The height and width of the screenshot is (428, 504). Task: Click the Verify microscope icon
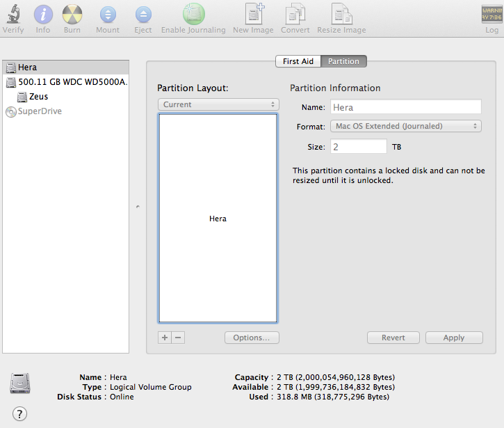click(13, 14)
